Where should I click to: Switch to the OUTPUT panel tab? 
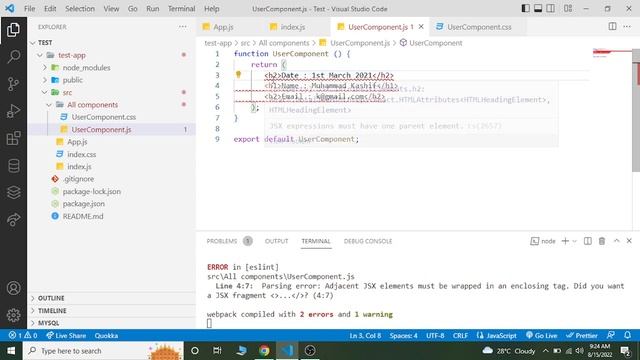pos(276,241)
